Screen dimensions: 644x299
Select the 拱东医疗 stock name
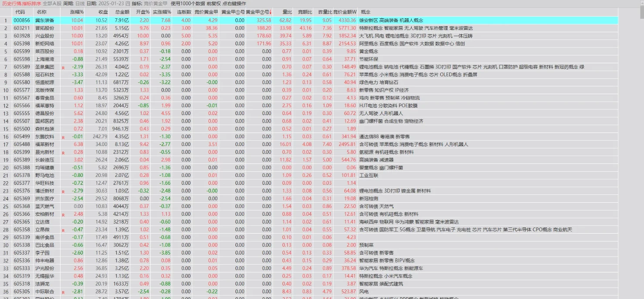(45, 199)
